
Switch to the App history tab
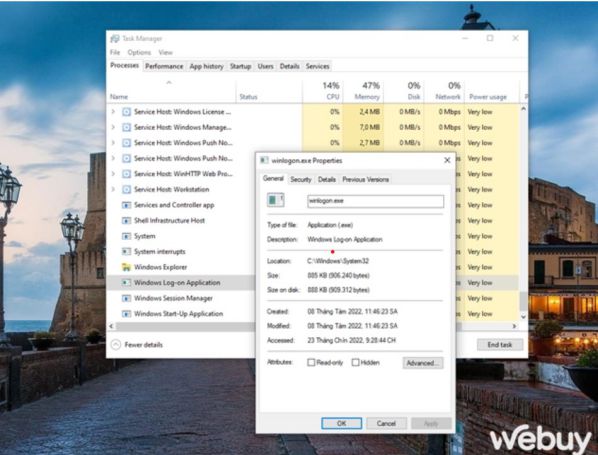coord(206,66)
